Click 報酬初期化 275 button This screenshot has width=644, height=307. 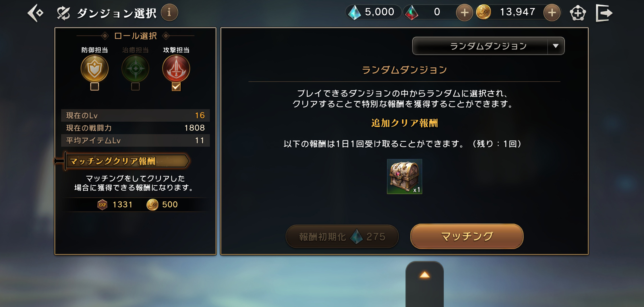(342, 237)
